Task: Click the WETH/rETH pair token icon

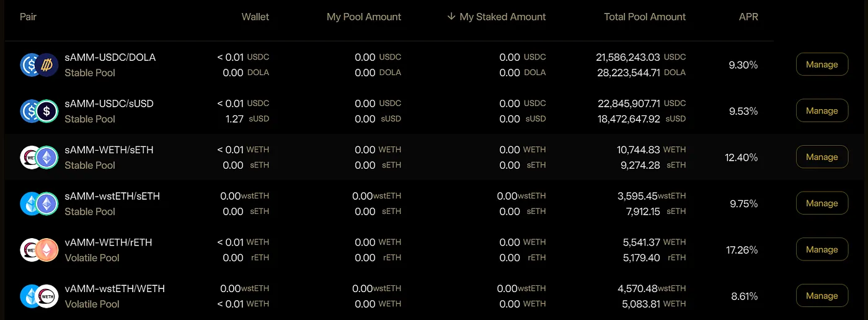Action: (39, 250)
